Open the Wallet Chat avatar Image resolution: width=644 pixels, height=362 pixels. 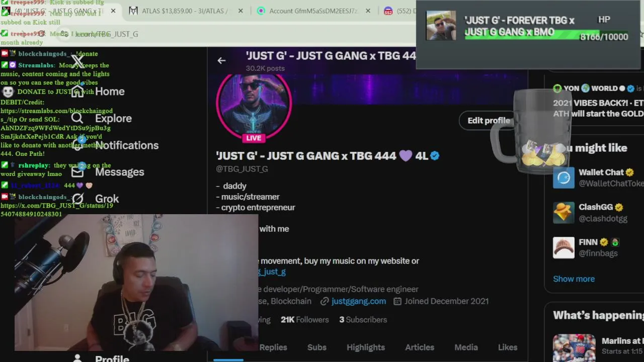(563, 177)
